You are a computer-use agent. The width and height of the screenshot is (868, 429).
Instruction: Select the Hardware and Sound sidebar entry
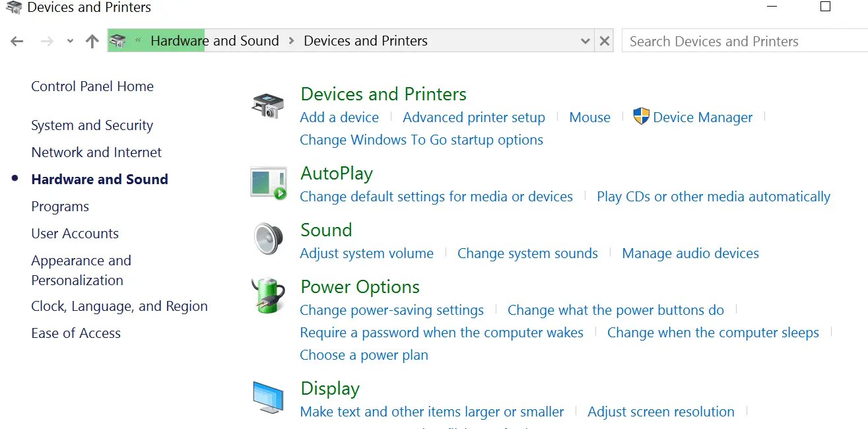pyautogui.click(x=100, y=179)
